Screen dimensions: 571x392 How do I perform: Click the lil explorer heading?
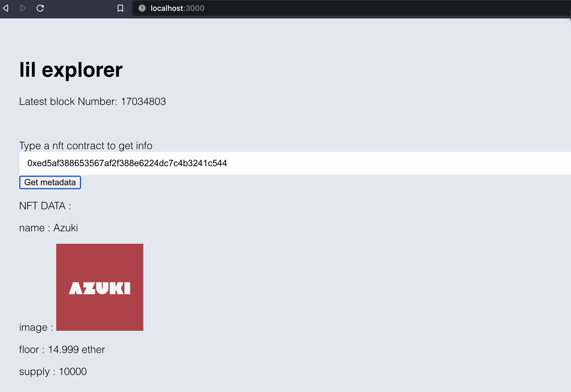71,70
